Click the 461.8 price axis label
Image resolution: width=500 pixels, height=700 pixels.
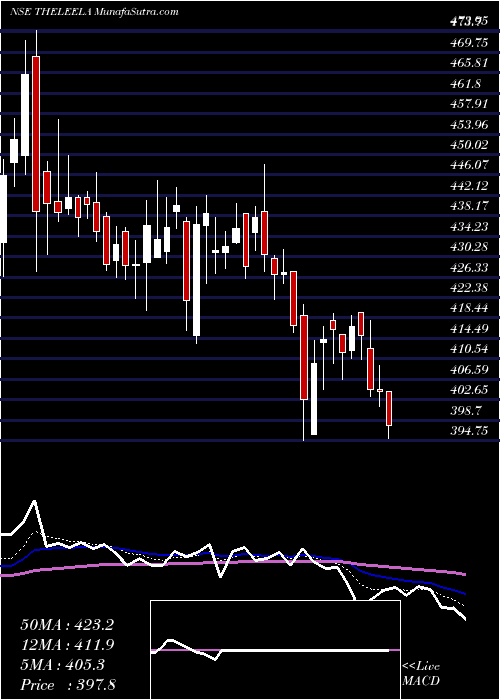[464, 83]
